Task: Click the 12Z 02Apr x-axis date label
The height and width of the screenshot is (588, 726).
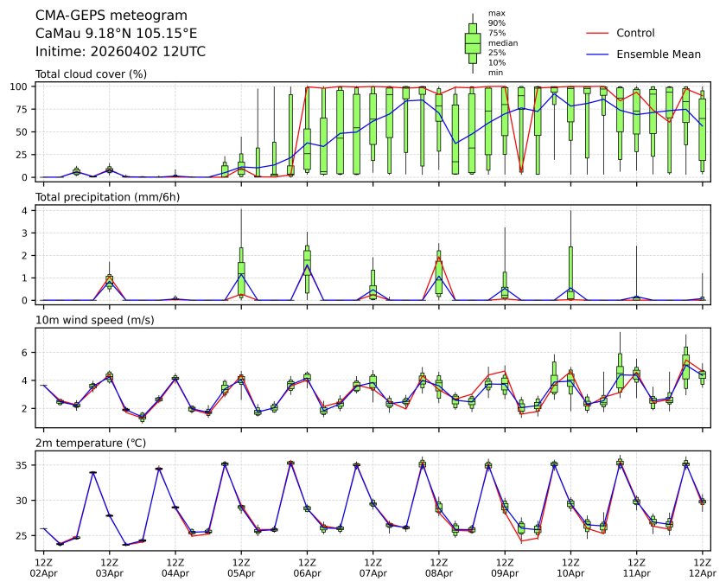Action: (x=43, y=567)
